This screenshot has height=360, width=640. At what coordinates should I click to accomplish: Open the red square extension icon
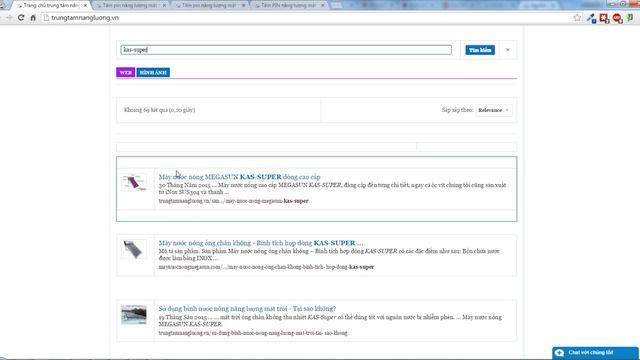point(604,18)
